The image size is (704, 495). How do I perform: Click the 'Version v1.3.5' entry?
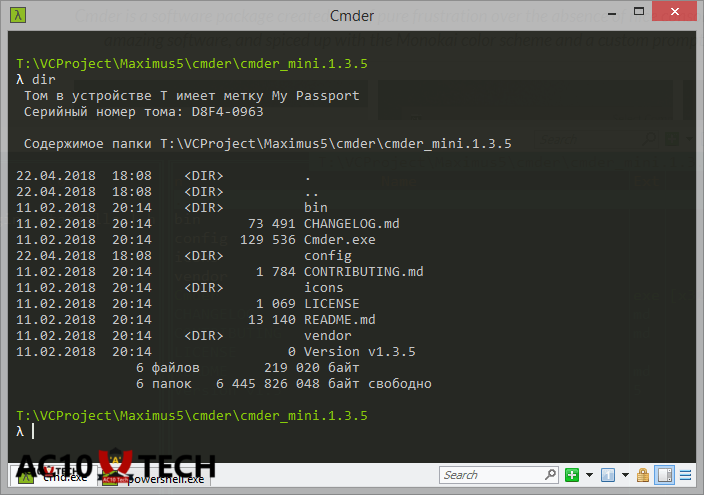click(x=360, y=352)
